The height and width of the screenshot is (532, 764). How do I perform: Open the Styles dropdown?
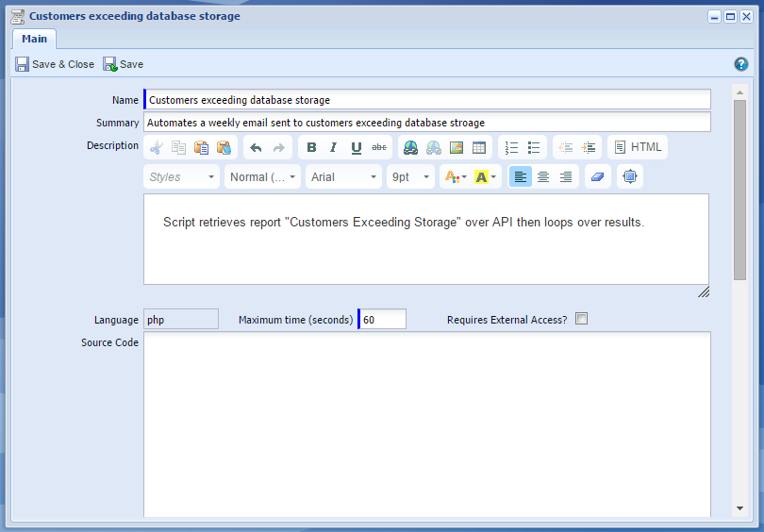[182, 176]
